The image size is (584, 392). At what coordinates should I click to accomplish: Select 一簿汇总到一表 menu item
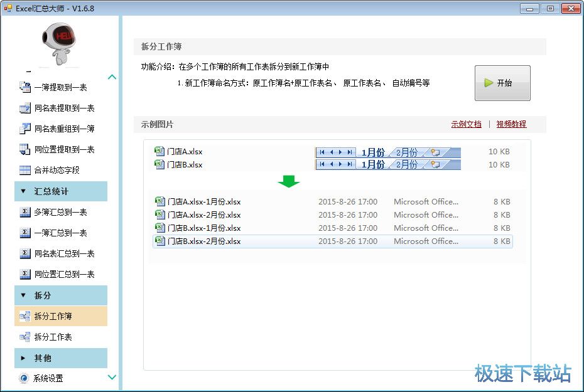60,233
